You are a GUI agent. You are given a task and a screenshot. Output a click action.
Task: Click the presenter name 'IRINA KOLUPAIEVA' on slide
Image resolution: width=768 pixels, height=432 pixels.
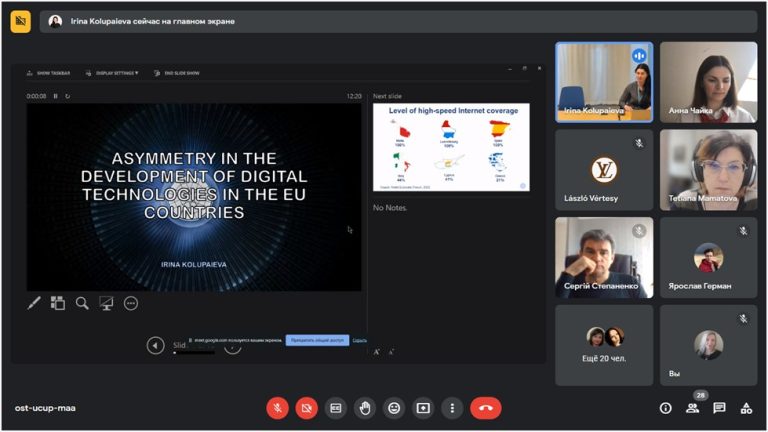(194, 264)
